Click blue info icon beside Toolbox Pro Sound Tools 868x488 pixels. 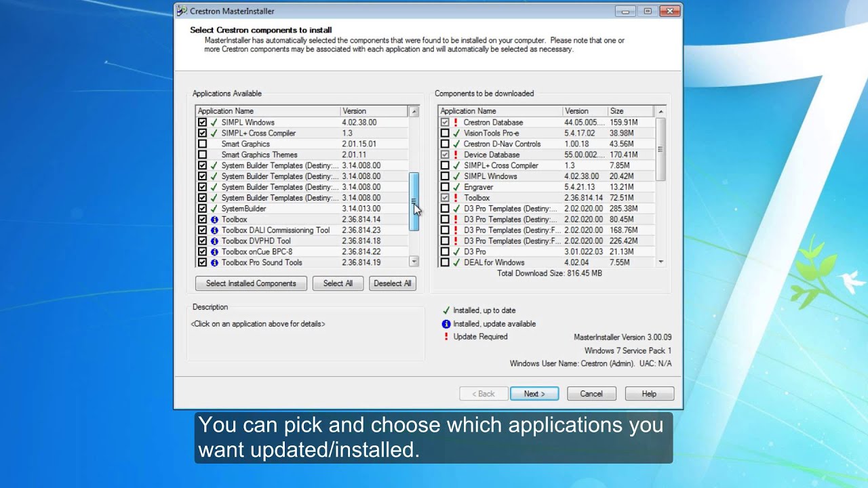pos(214,263)
